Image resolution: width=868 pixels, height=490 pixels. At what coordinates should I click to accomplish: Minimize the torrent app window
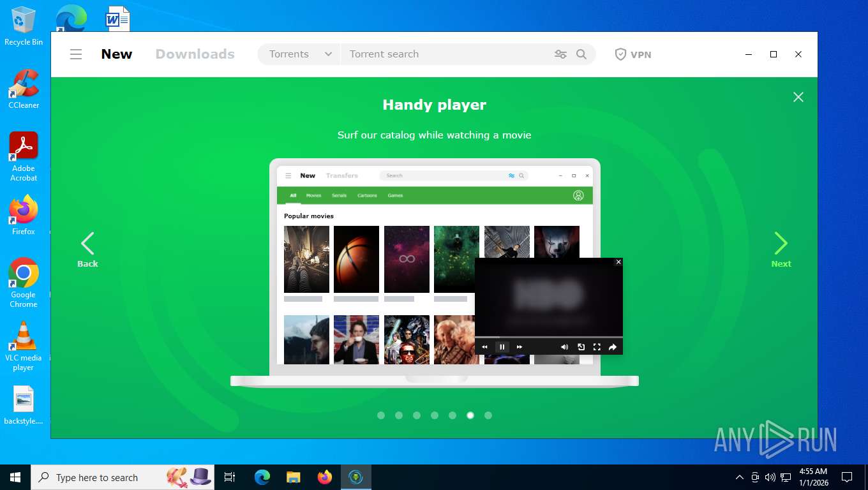tap(749, 54)
